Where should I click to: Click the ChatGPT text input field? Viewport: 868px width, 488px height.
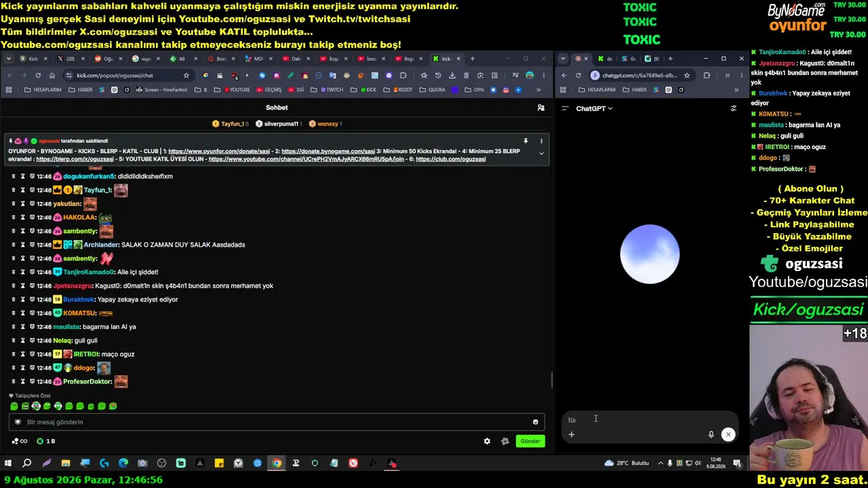coord(649,420)
